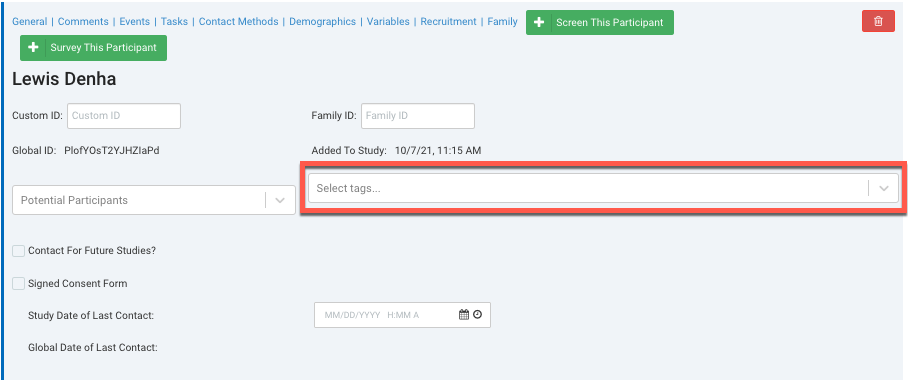Image resolution: width=908 pixels, height=380 pixels.
Task: Go to Demographics section
Action: pos(323,21)
